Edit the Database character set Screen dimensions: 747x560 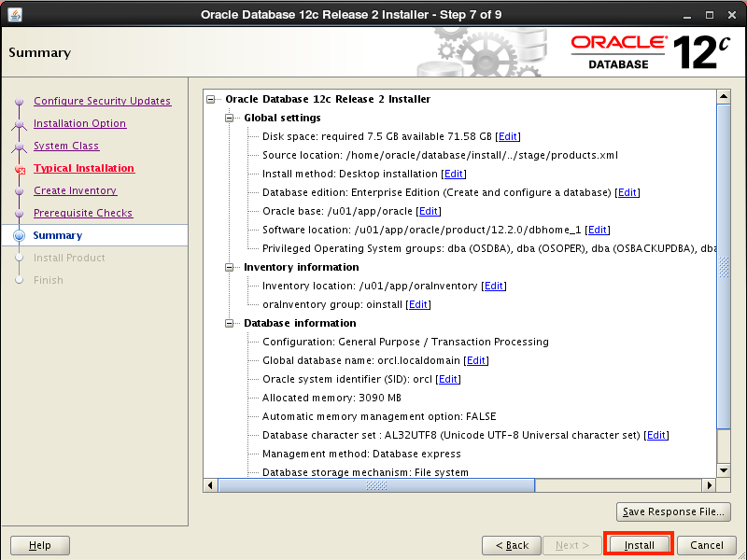tap(656, 435)
